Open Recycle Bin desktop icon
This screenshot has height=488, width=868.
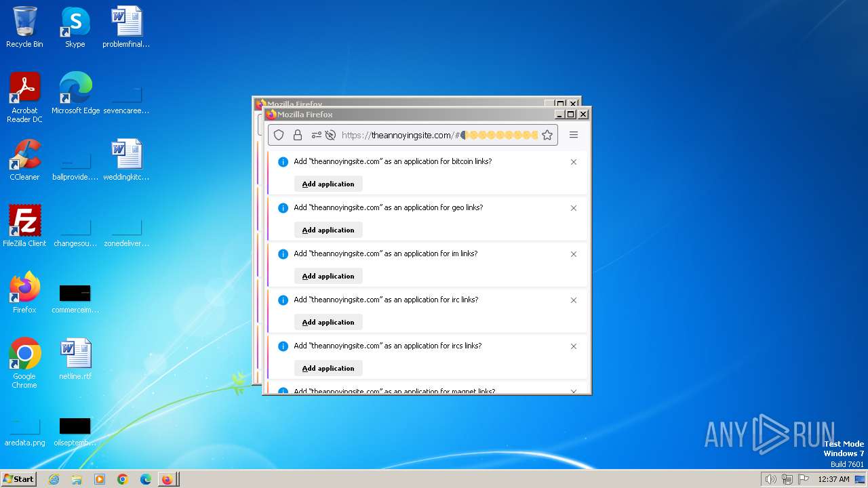pos(24,27)
